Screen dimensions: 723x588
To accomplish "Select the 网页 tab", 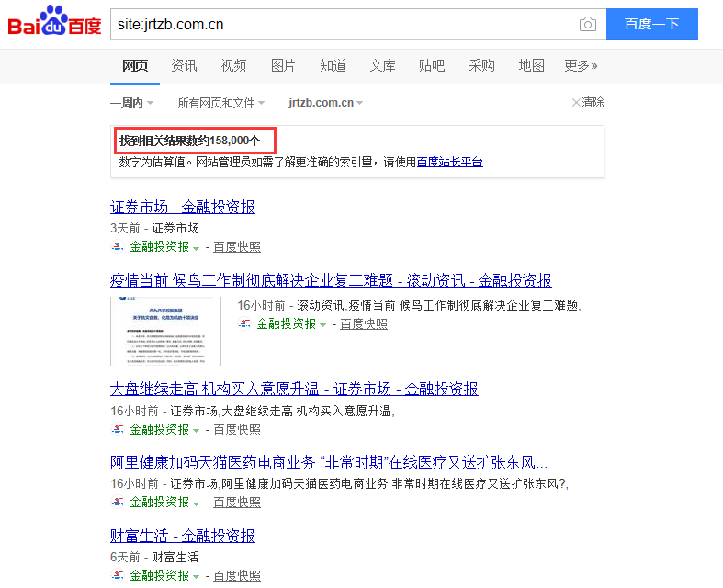I will pyautogui.click(x=135, y=65).
